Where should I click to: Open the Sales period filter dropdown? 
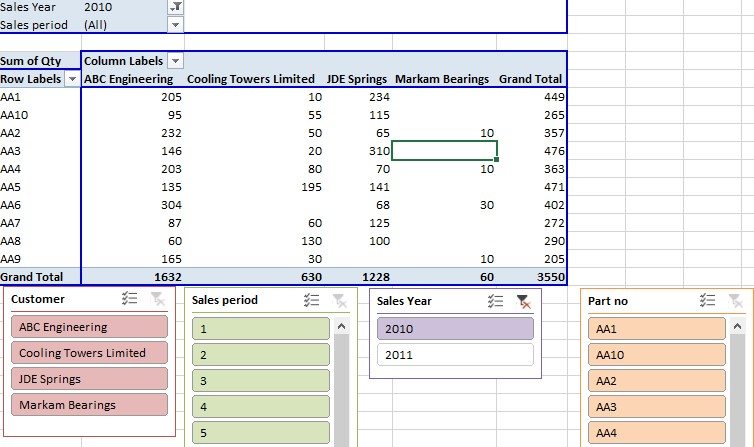click(x=175, y=24)
